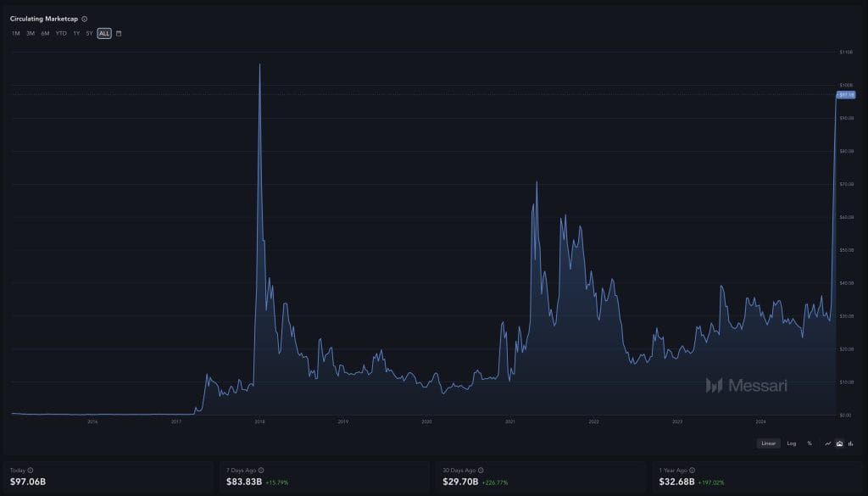The image size is (868, 496).
Task: Choose the 6M period selector
Action: (x=45, y=33)
